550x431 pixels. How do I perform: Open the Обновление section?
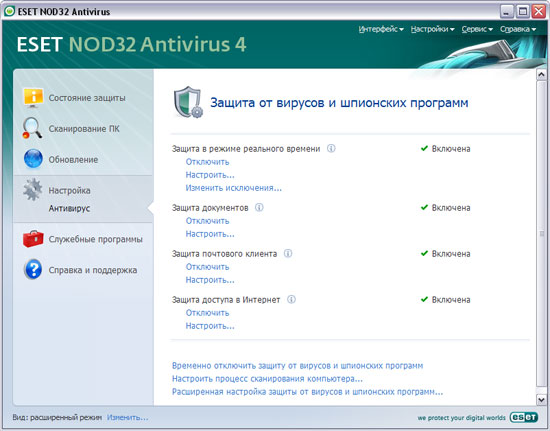73,160
